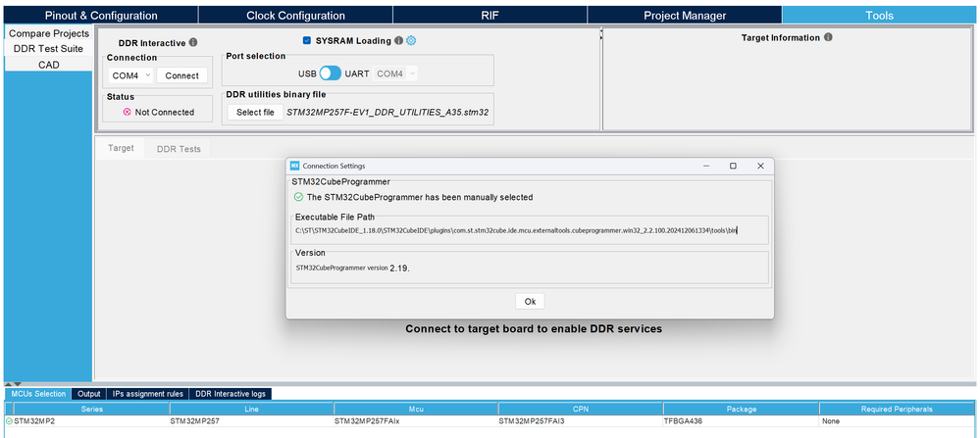Click the green check icon in Connection Settings

coord(299,197)
